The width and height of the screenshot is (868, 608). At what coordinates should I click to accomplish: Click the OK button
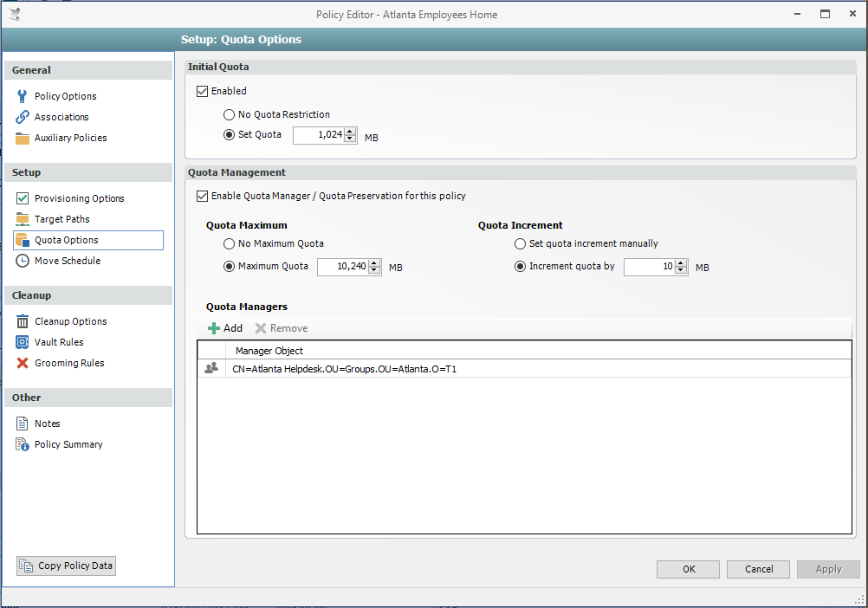(688, 569)
